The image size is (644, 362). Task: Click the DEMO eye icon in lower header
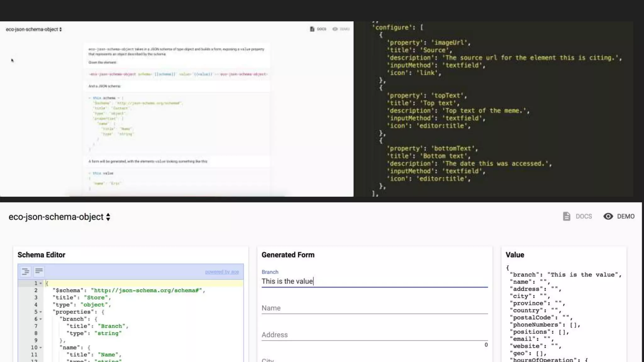(608, 216)
